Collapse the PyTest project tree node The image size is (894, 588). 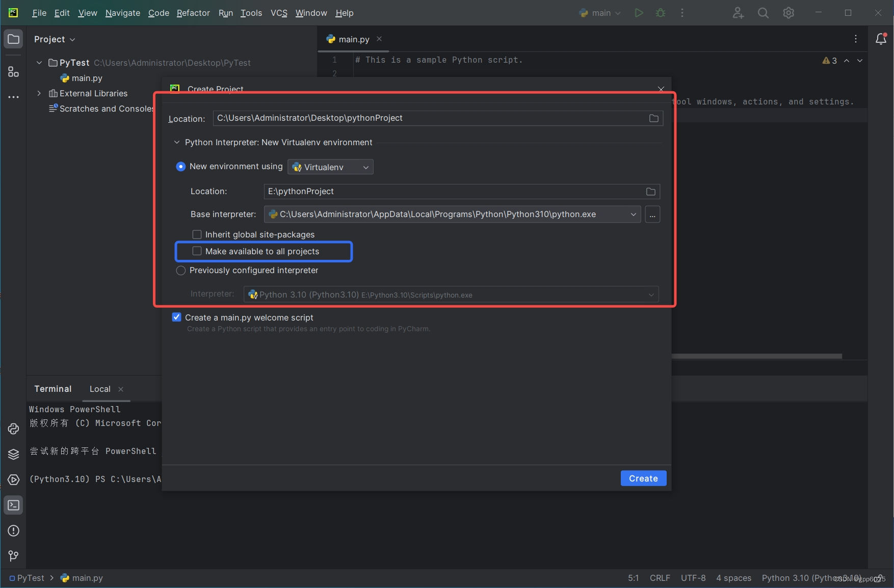(x=39, y=63)
